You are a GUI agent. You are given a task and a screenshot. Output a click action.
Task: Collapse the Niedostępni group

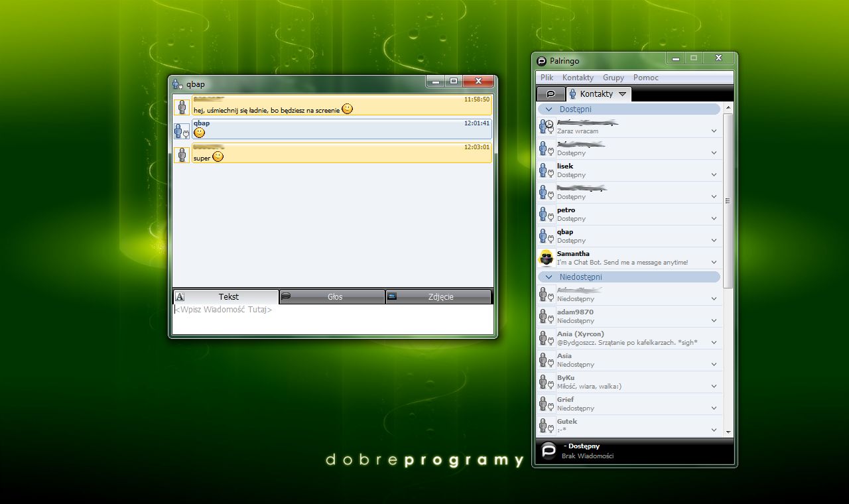tap(549, 277)
